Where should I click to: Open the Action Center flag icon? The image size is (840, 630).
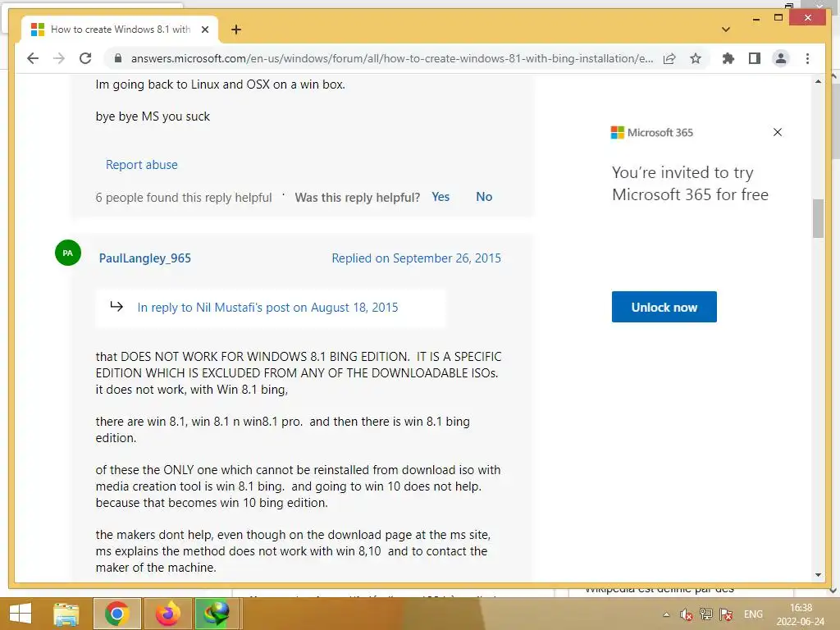(x=726, y=614)
